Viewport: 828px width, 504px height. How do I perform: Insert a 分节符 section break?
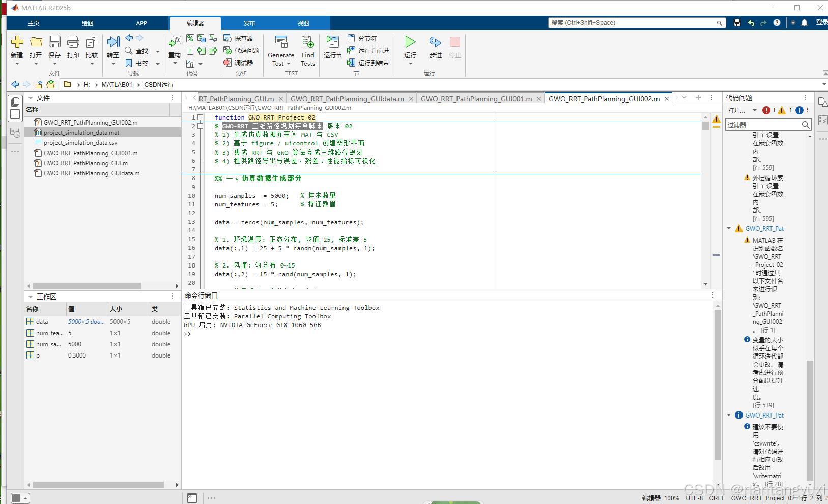(x=362, y=38)
